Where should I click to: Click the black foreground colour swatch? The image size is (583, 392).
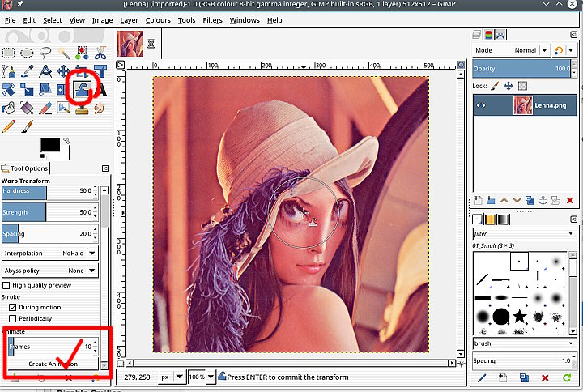tap(50, 145)
